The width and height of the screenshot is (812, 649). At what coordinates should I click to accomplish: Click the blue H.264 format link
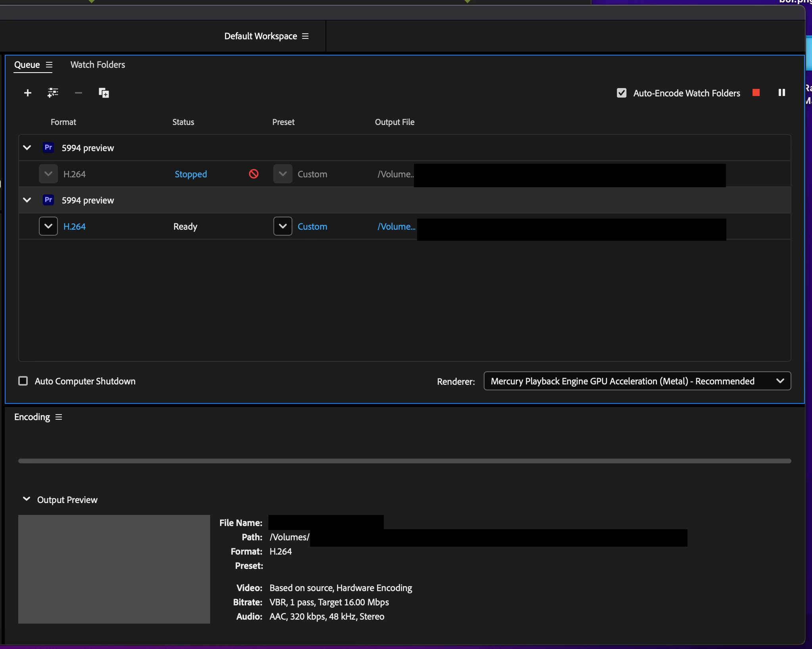(75, 227)
